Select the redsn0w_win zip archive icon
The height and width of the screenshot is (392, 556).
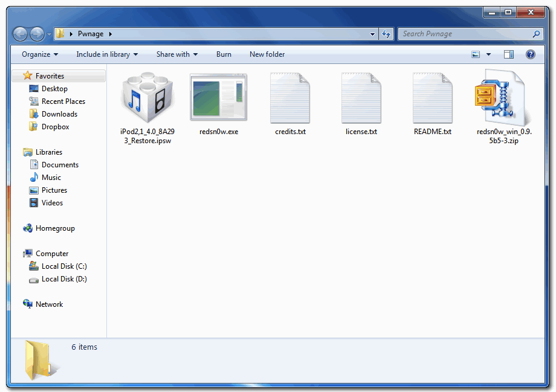(x=503, y=98)
